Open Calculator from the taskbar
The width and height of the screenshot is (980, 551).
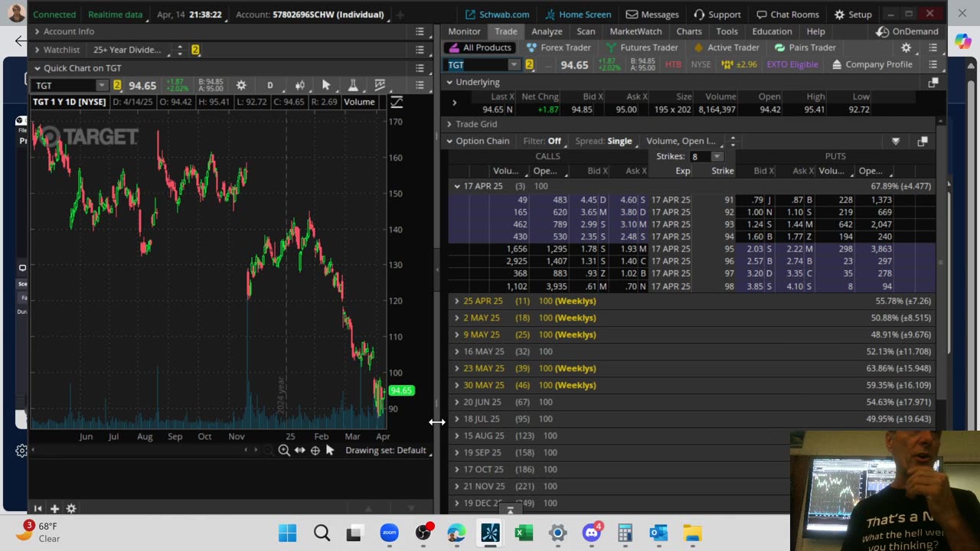pyautogui.click(x=625, y=533)
